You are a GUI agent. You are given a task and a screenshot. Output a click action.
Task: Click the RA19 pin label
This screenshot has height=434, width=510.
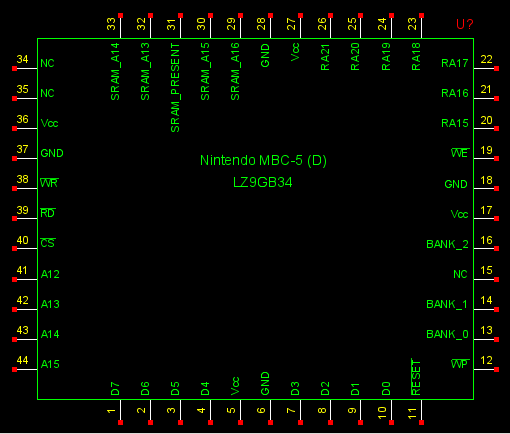(386, 57)
